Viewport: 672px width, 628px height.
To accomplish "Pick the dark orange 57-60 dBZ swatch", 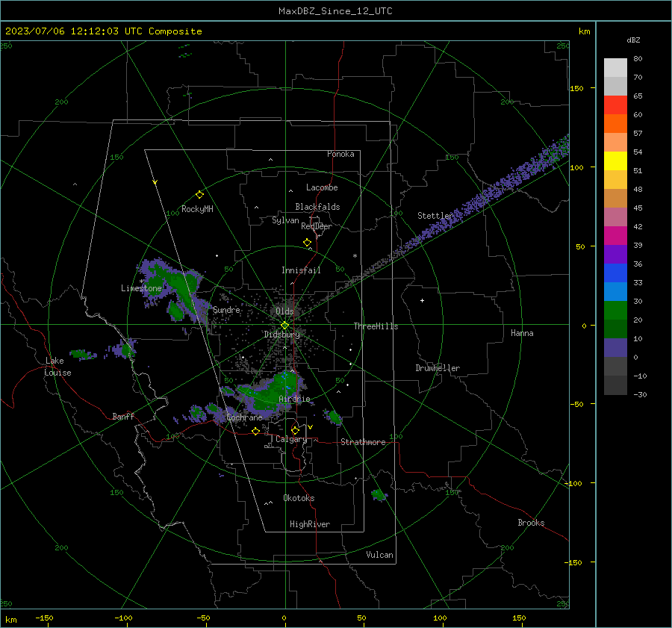I will 615,124.
